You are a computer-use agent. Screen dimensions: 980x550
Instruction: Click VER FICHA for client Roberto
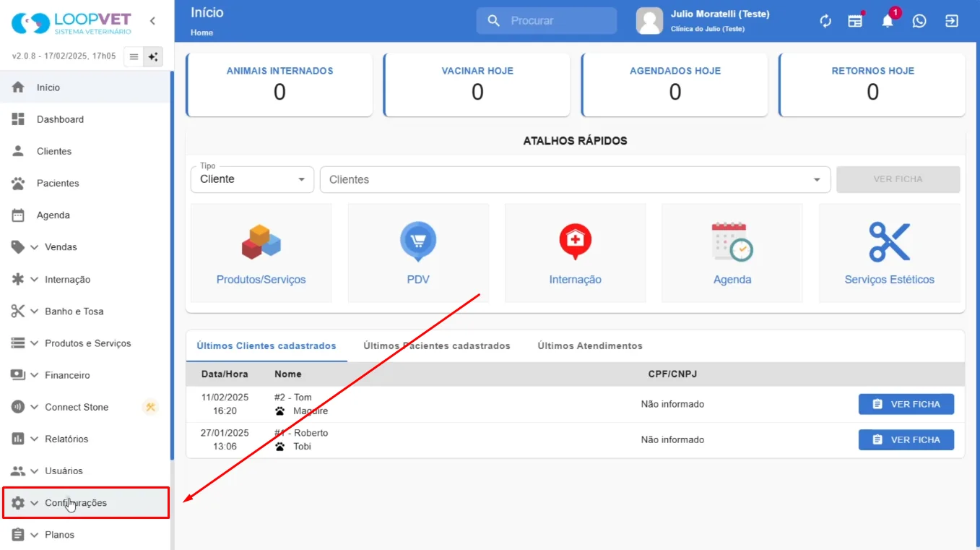coord(906,439)
